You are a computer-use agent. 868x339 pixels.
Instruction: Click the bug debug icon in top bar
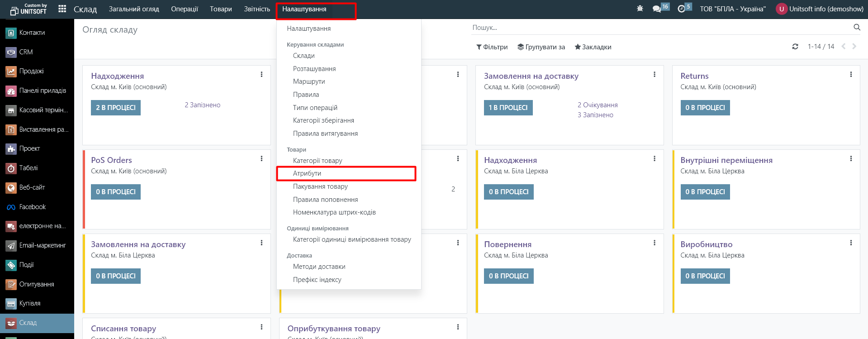[640, 9]
